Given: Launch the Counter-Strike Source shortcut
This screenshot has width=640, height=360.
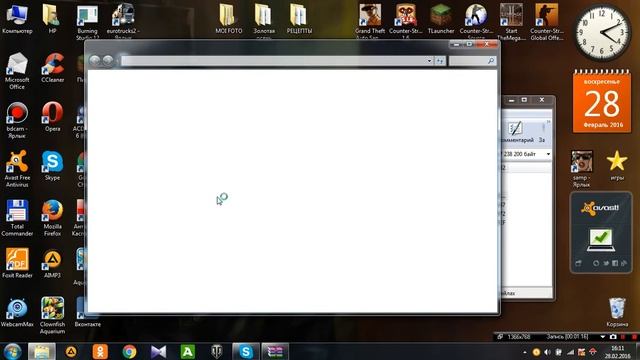Looking at the screenshot, I should tap(476, 21).
